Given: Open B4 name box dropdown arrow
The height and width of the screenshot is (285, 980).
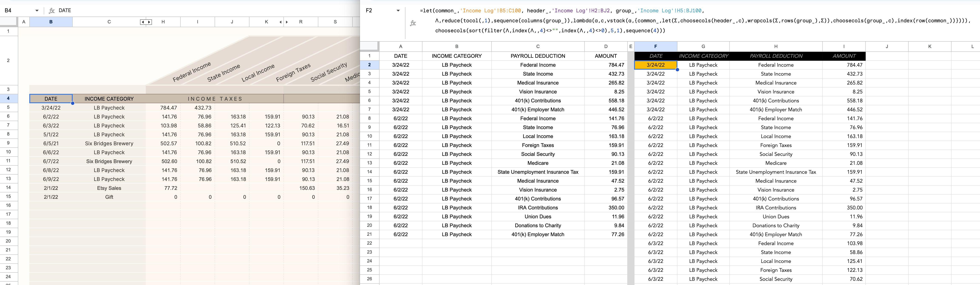Looking at the screenshot, I should click(37, 11).
